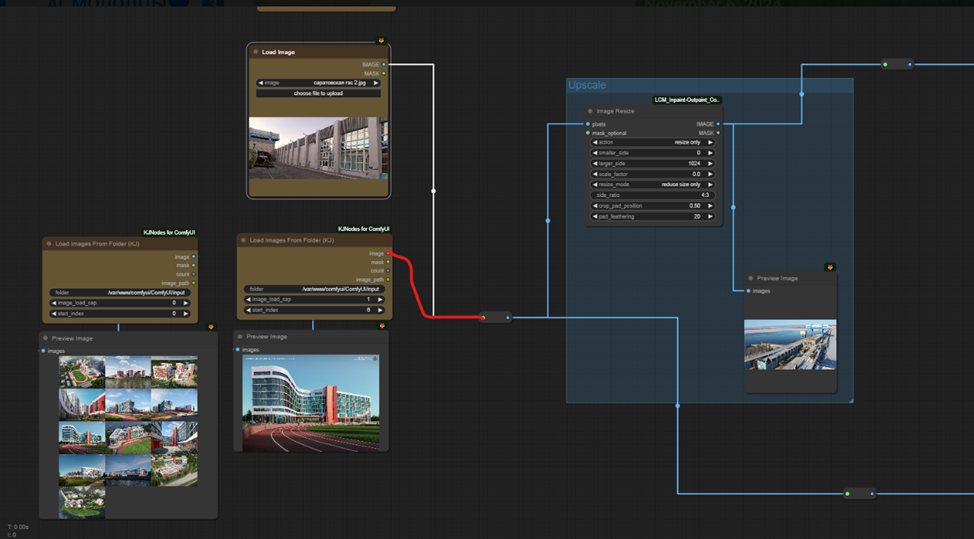The image size is (974, 539).
Task: Click the resize handle at Upscale group corner
Action: pyautogui.click(x=850, y=399)
